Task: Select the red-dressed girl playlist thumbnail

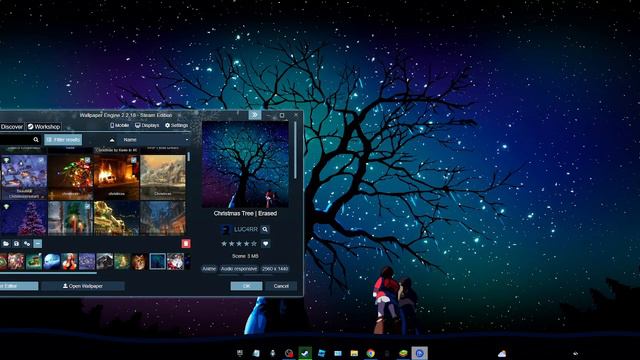Action: pos(69,261)
